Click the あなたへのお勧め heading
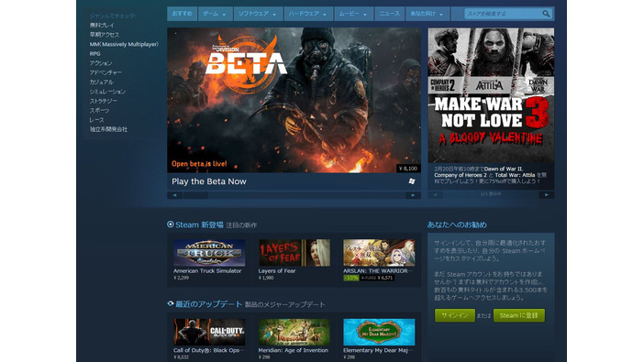Viewport: 644px width, 362px height. 457,225
